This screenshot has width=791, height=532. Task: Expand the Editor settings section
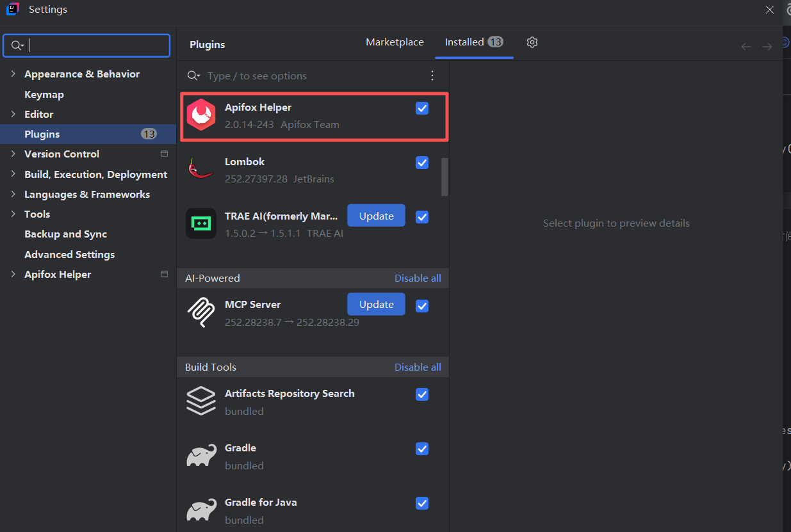(13, 114)
